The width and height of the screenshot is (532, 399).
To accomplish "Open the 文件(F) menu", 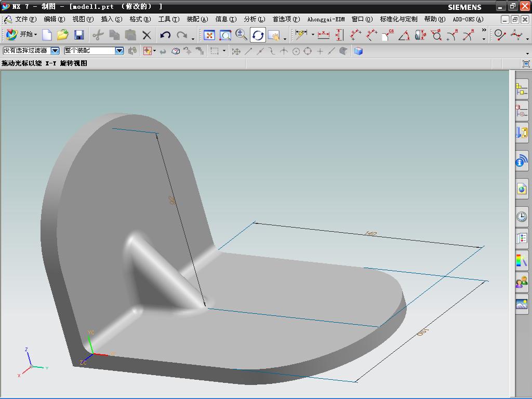I will coord(25,19).
